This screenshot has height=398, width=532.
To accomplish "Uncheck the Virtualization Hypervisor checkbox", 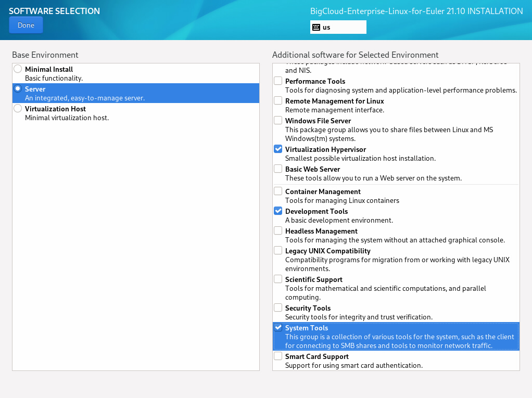I will [x=278, y=149].
